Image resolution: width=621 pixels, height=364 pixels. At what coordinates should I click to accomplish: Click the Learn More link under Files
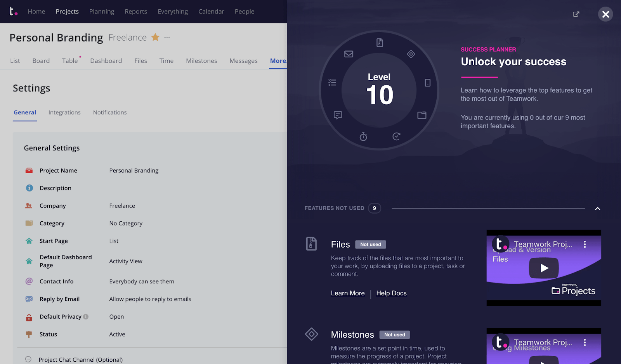point(348,293)
